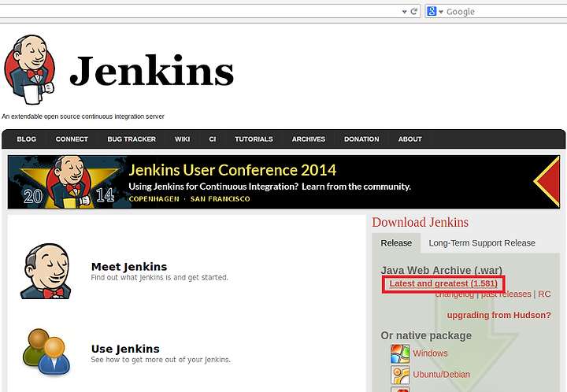Screen dimensions: 567x392
Task: Open the BLOG menu item
Action: click(27, 139)
